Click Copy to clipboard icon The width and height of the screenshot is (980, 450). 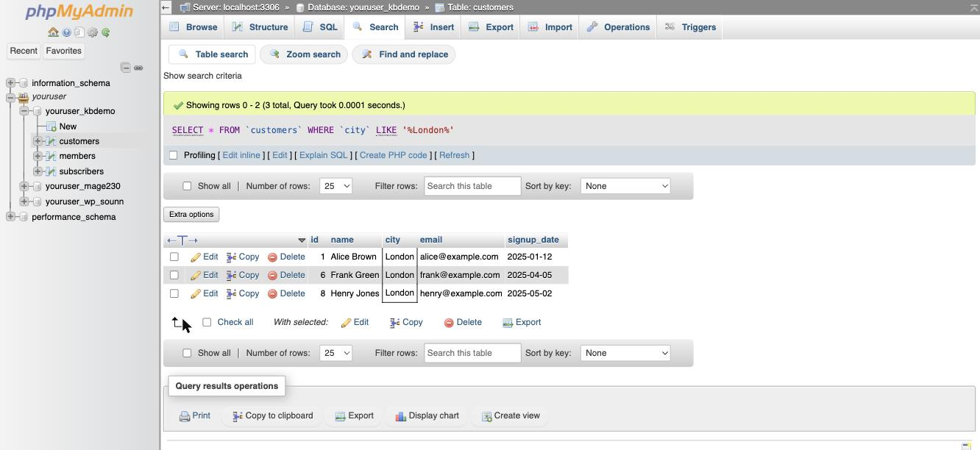coord(238,416)
